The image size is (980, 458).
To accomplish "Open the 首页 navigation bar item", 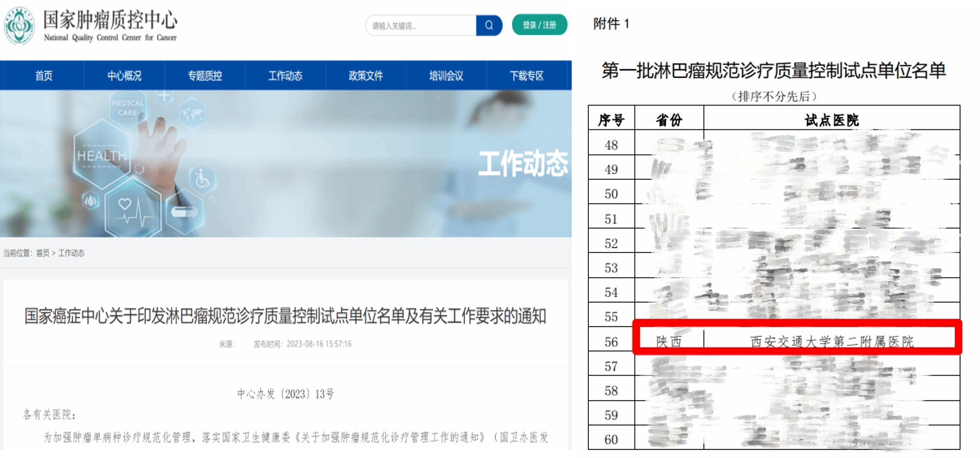I will tap(44, 76).
